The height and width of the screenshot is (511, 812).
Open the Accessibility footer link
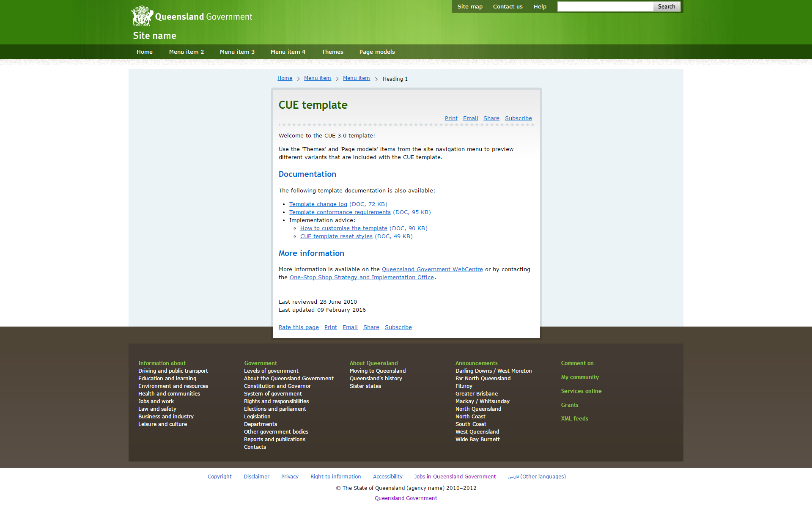(387, 477)
